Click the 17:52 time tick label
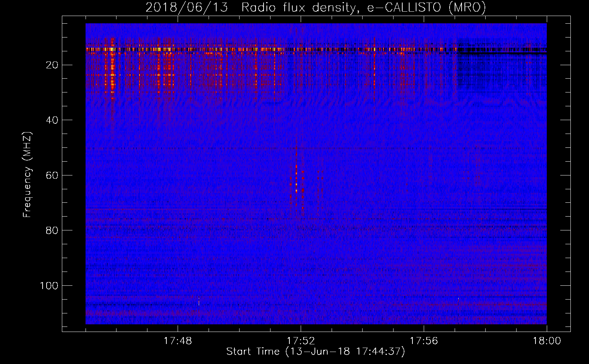 tap(301, 341)
